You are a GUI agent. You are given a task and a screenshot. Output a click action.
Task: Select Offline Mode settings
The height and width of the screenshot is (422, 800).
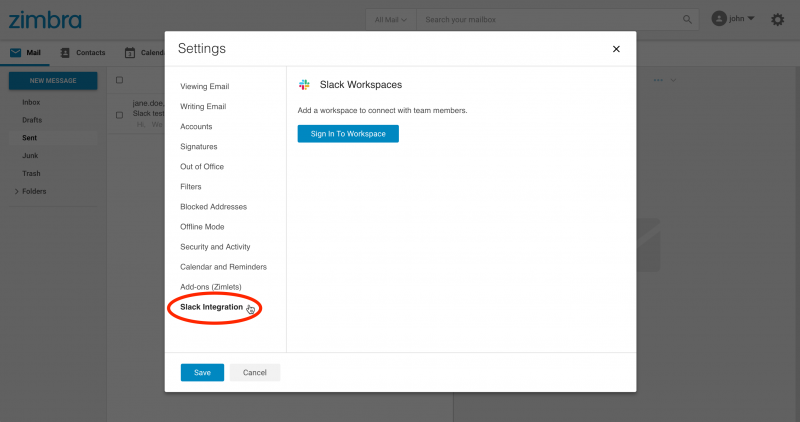[x=202, y=227]
